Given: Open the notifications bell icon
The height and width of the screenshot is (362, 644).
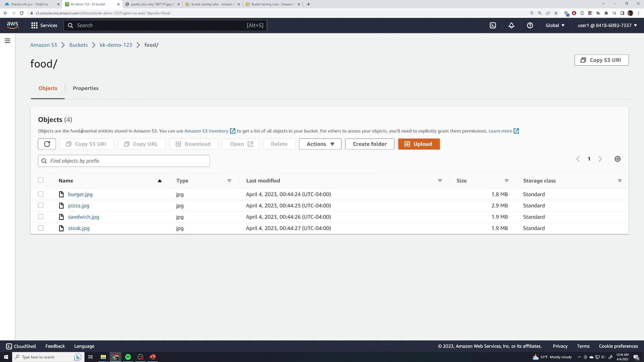Looking at the screenshot, I should tap(511, 25).
